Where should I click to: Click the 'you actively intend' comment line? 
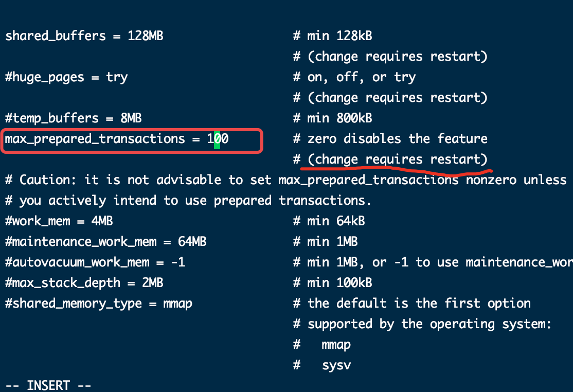(x=188, y=201)
